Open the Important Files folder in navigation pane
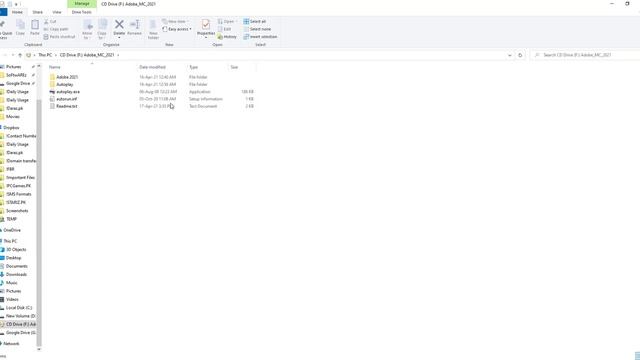This screenshot has height=360, width=640. click(20, 178)
